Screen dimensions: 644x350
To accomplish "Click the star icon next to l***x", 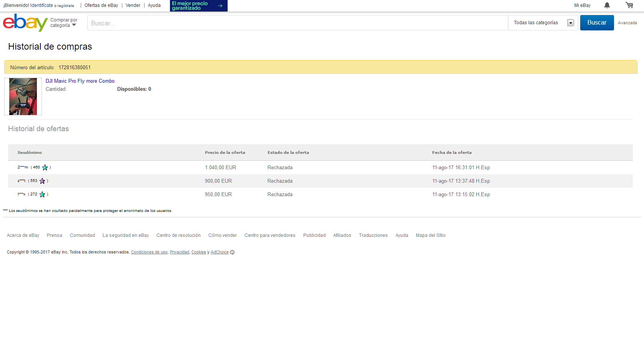I will [42, 195].
